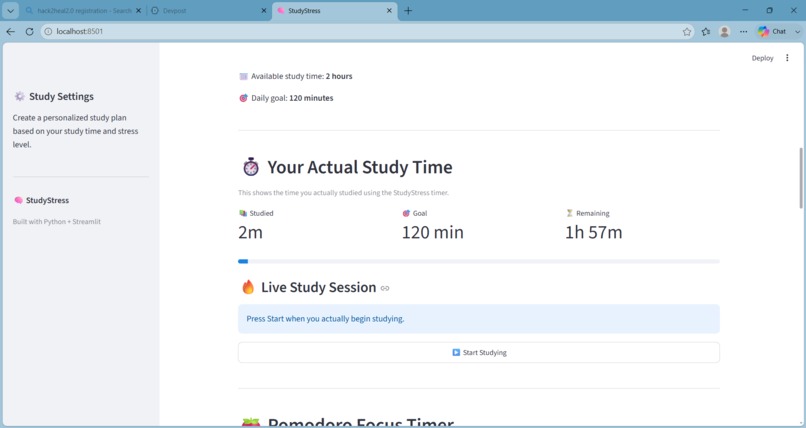The height and width of the screenshot is (428, 806).
Task: Click the gear icon beside Study Settings
Action: click(20, 96)
